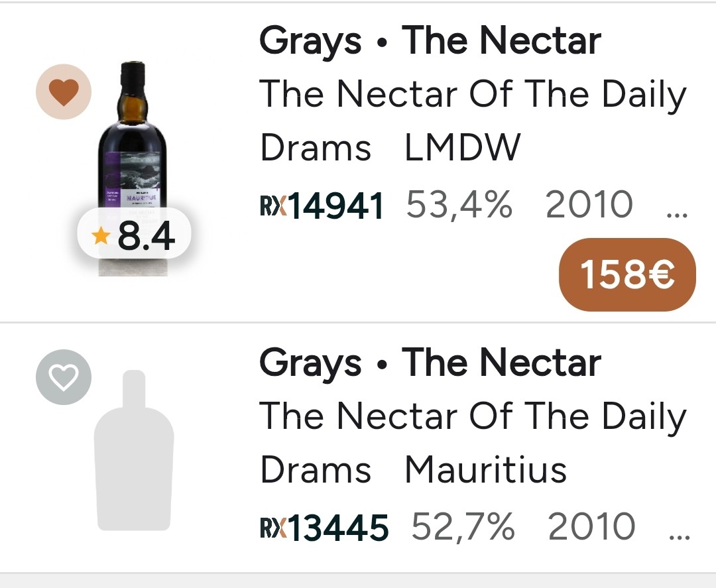Tap the 2010 vintage on Mauritius entry
Image resolution: width=716 pixels, height=588 pixels.
[591, 527]
